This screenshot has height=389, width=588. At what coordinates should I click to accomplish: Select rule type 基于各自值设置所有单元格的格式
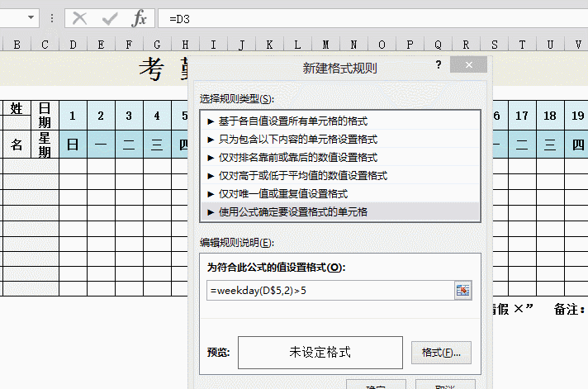coord(340,121)
